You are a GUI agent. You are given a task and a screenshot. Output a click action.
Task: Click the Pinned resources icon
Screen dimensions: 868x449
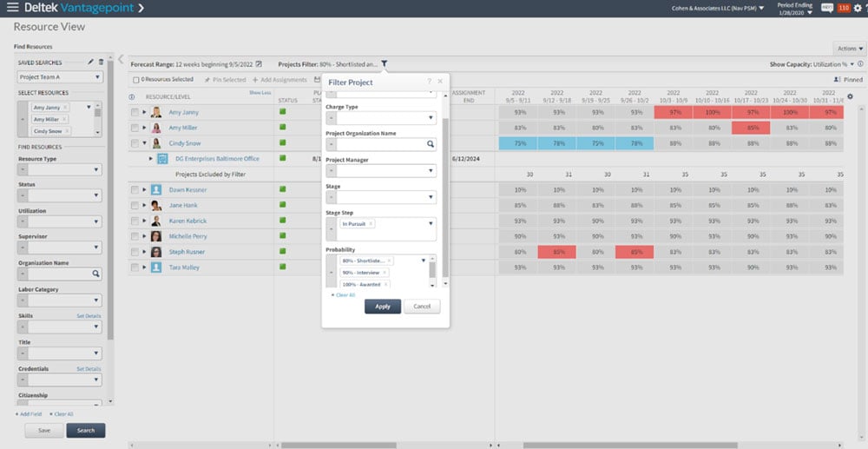coord(837,80)
